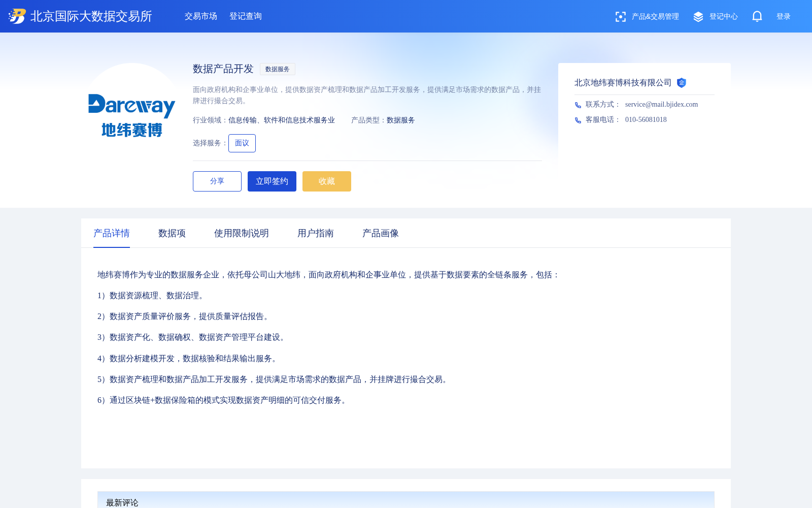This screenshot has height=508, width=812.
Task: Open 交易市场 in top navigation
Action: tap(201, 16)
